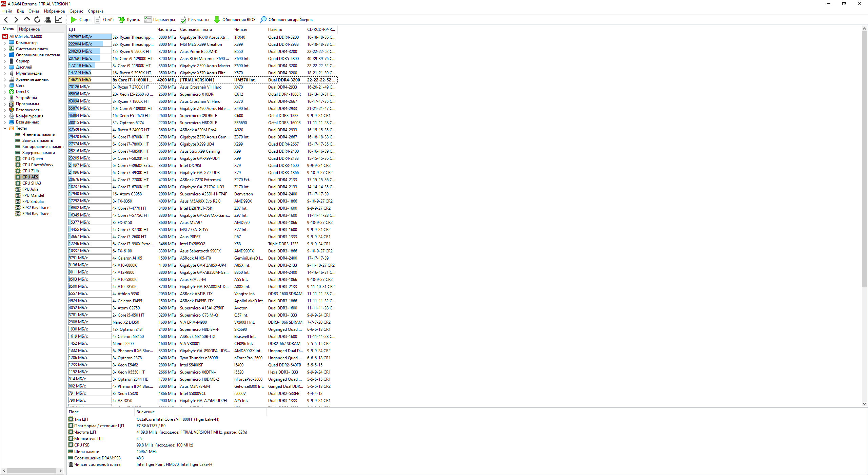Start the benchmark with Старт
Screen dimensions: 868x475
point(80,20)
